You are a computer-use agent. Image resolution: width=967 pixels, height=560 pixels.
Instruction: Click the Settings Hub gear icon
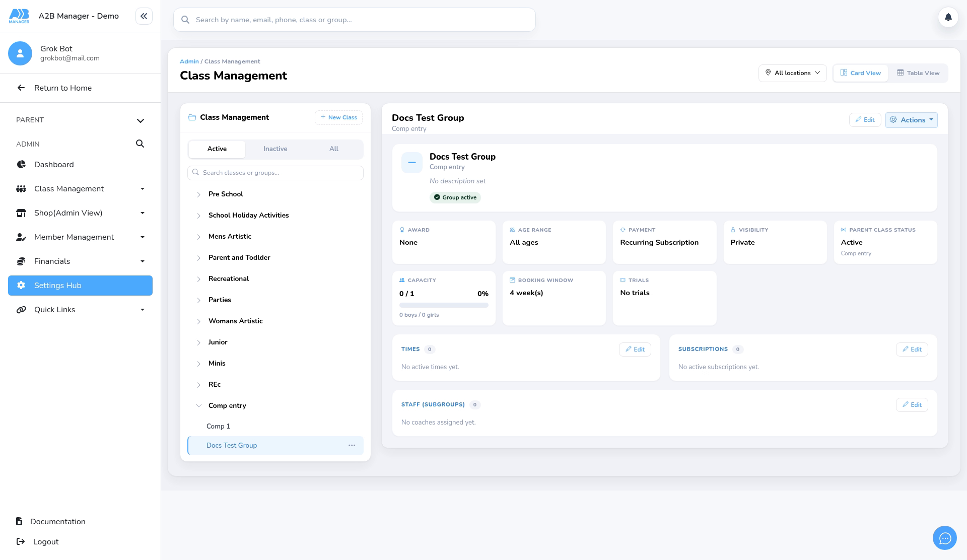tap(21, 286)
